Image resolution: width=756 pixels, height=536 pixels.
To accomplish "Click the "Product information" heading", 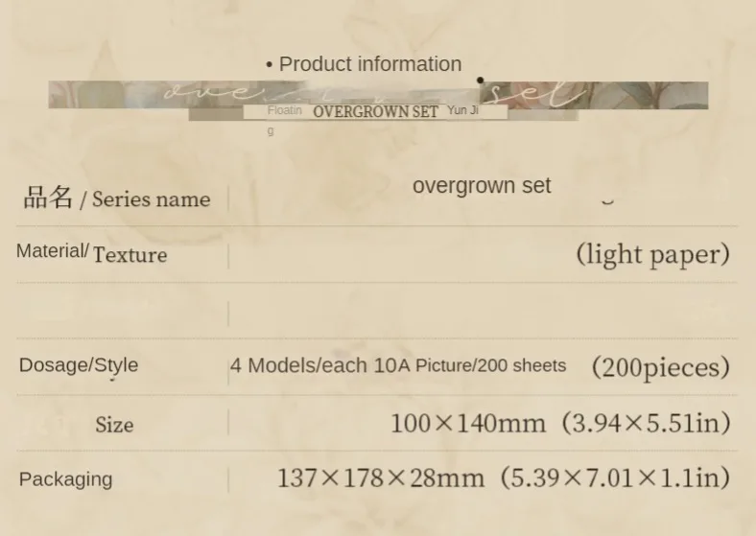I will 370,64.
